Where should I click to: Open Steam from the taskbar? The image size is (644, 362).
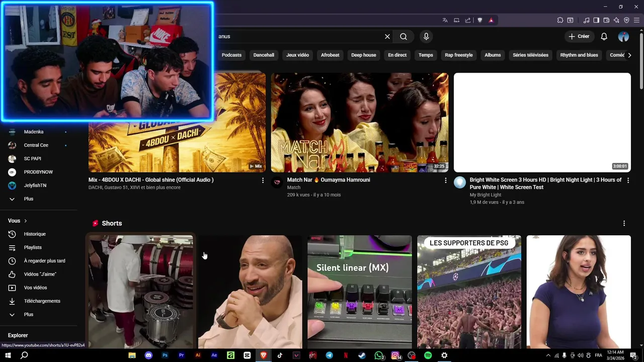point(362,355)
